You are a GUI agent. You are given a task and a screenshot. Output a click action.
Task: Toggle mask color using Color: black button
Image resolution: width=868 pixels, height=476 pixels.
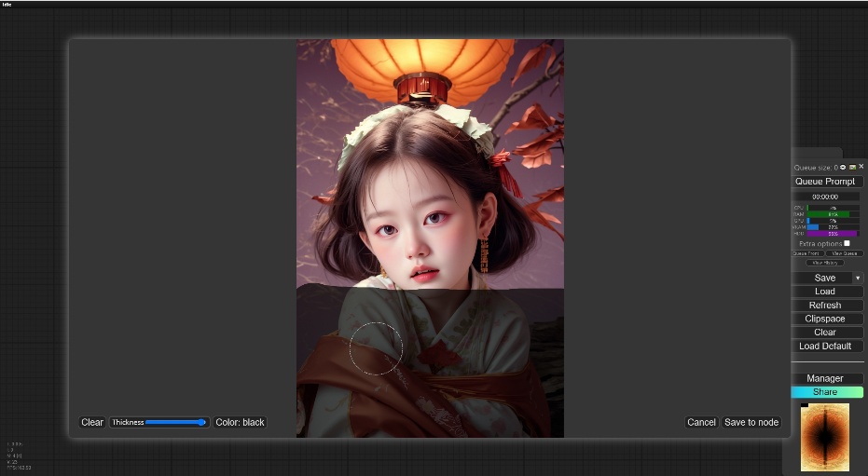point(241,422)
